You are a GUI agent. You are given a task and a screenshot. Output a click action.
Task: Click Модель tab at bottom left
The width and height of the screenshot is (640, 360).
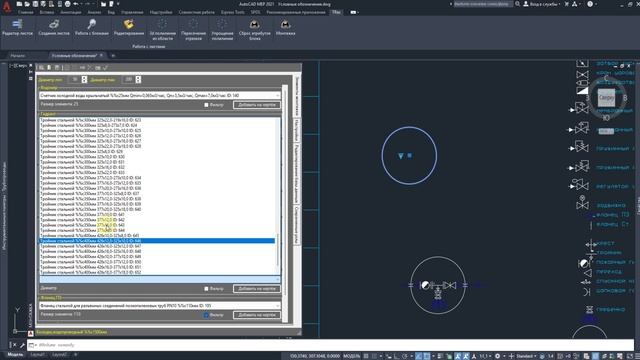click(x=15, y=355)
